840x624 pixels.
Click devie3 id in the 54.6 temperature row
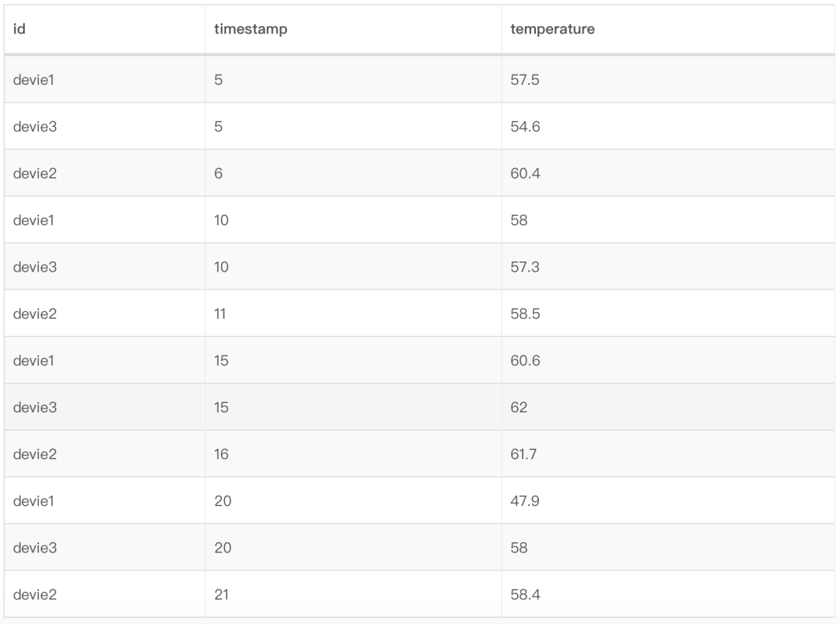35,126
